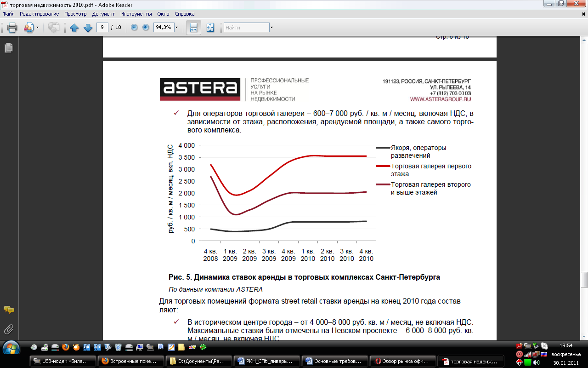Zoom out with the minus button
Image resolution: width=588 pixels, height=368 pixels.
click(x=134, y=27)
